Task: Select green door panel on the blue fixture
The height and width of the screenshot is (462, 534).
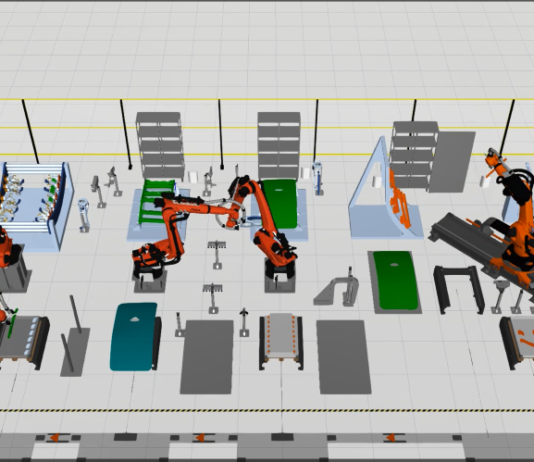Action: pos(279,204)
